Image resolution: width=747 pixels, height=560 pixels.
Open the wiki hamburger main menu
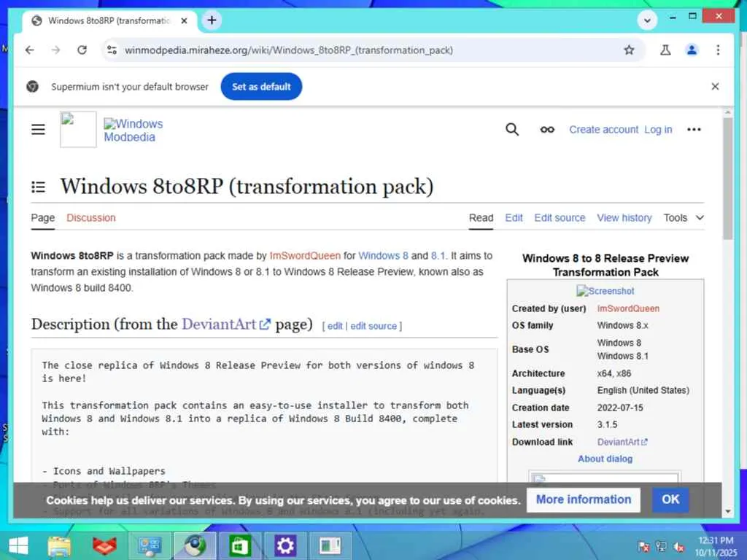pos(38,130)
